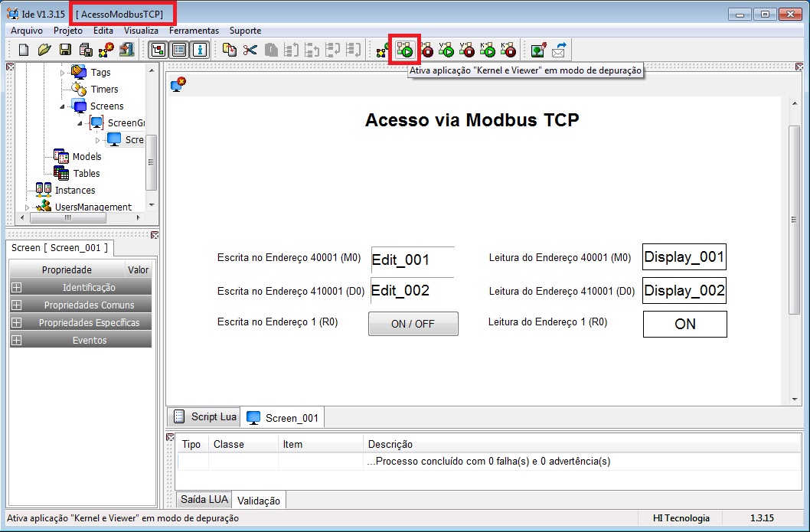
Task: Click the exit door icon in toolbar
Action: click(x=126, y=50)
